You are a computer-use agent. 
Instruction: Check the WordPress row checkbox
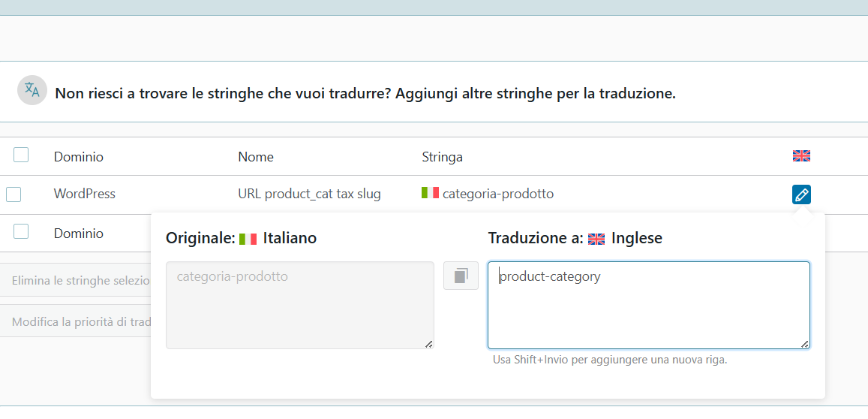pyautogui.click(x=14, y=194)
